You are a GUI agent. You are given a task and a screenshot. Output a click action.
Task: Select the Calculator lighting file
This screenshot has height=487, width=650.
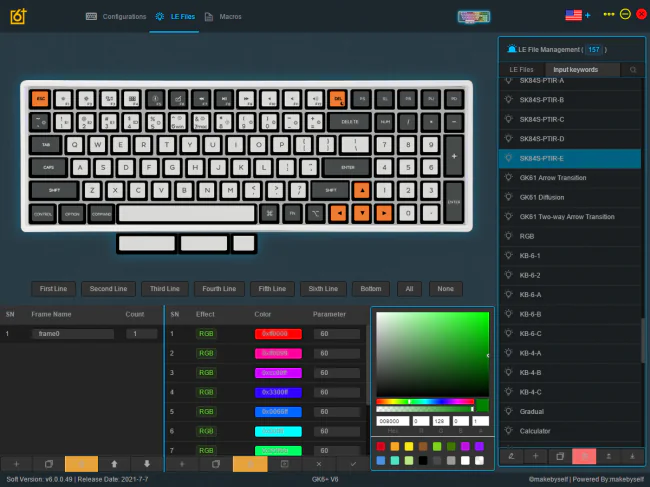(x=570, y=431)
